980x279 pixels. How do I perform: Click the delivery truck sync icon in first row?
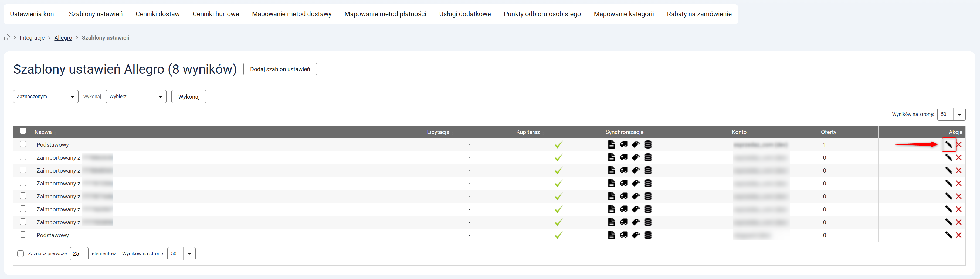(x=623, y=144)
